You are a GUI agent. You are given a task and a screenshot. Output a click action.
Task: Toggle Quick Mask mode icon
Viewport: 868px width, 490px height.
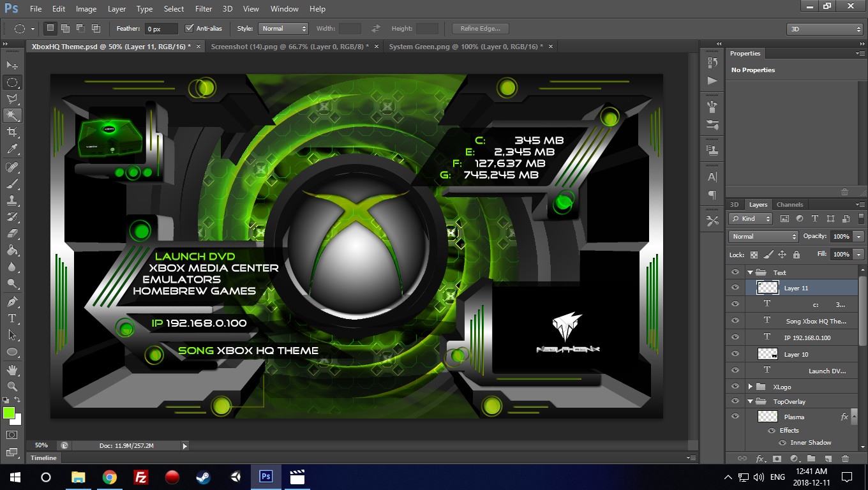click(12, 434)
